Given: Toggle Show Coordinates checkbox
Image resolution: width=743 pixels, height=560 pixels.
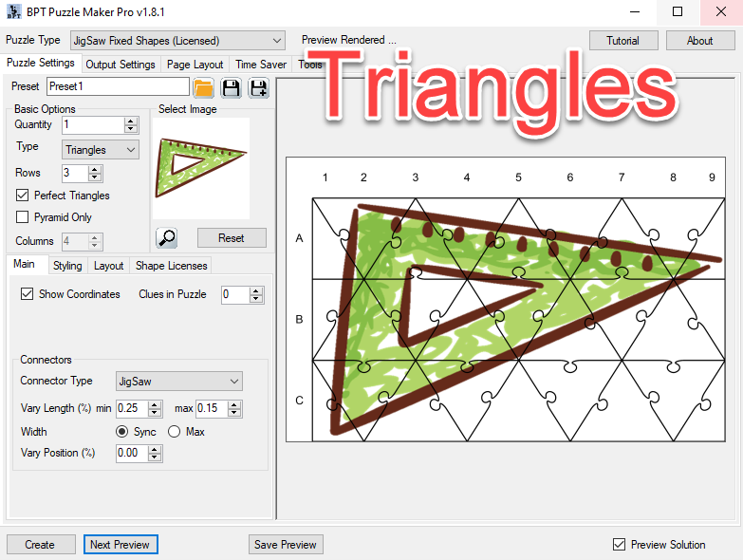Looking at the screenshot, I should tap(27, 294).
